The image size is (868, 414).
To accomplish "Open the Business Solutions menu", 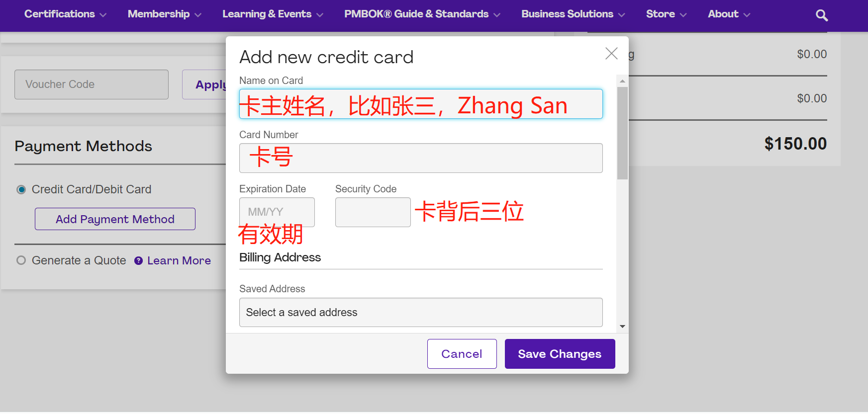I will point(573,14).
